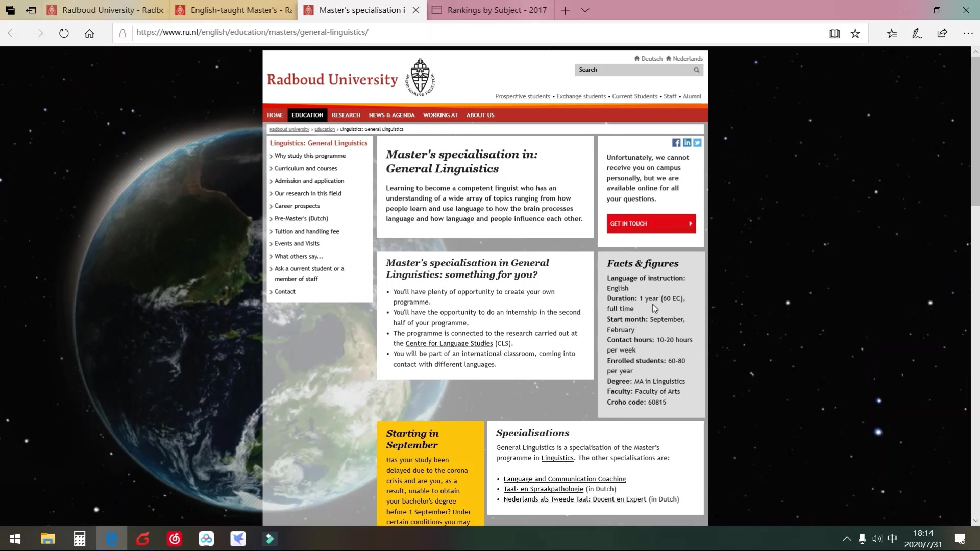
Task: Open browser Settings and more menu
Action: point(968,34)
